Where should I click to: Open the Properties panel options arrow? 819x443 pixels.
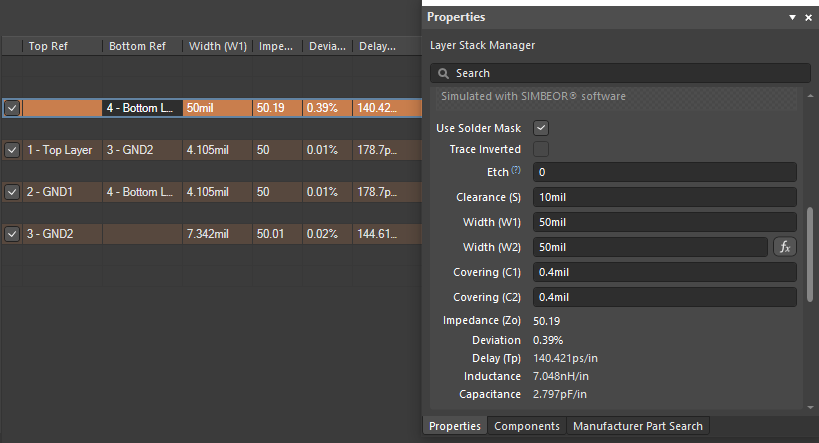(793, 18)
